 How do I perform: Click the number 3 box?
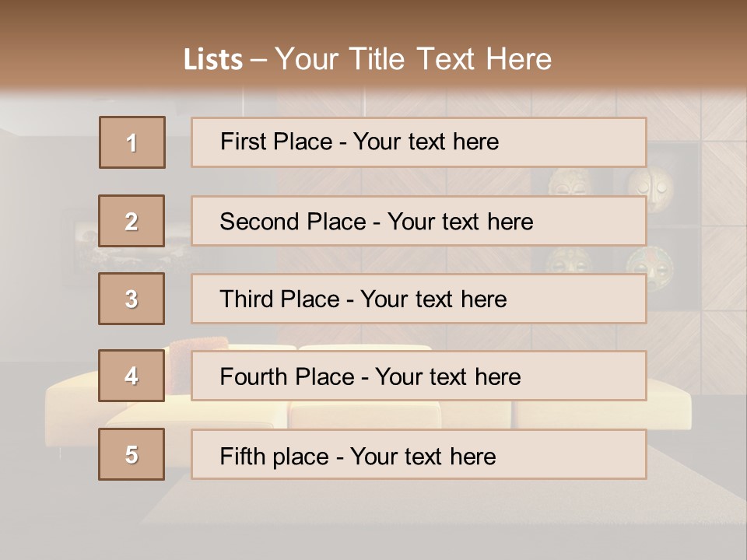tap(132, 299)
